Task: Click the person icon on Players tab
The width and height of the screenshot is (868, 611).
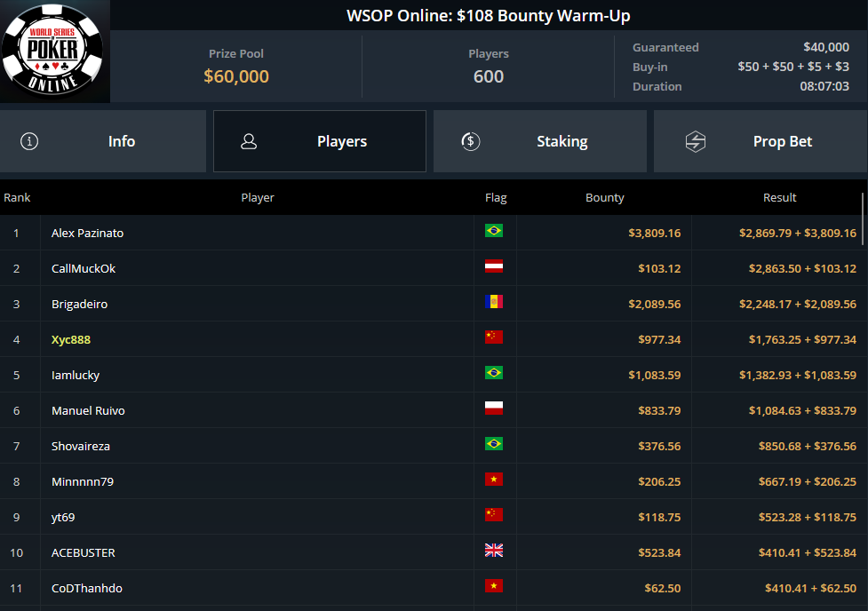Action: click(249, 141)
